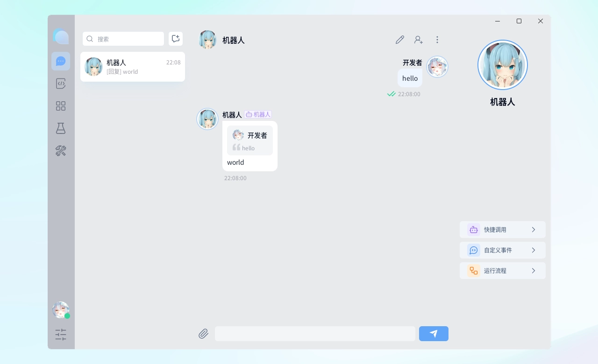The width and height of the screenshot is (598, 364).
Task: Click the green double-check read mark
Action: coord(392,94)
